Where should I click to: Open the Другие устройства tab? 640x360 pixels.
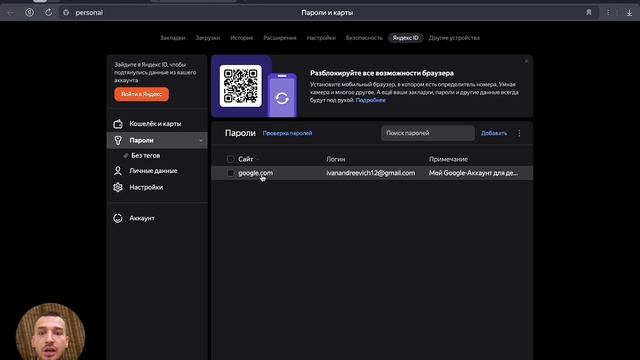(x=454, y=38)
